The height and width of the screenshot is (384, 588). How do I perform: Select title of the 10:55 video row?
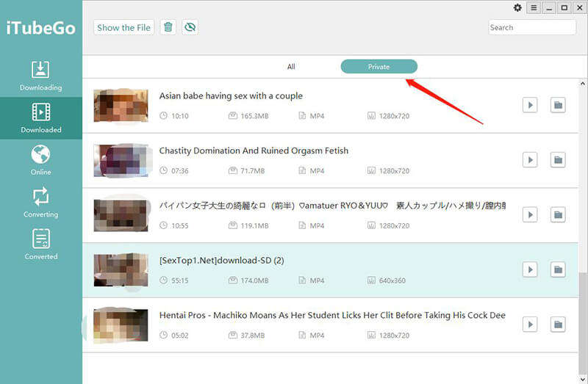pos(332,206)
